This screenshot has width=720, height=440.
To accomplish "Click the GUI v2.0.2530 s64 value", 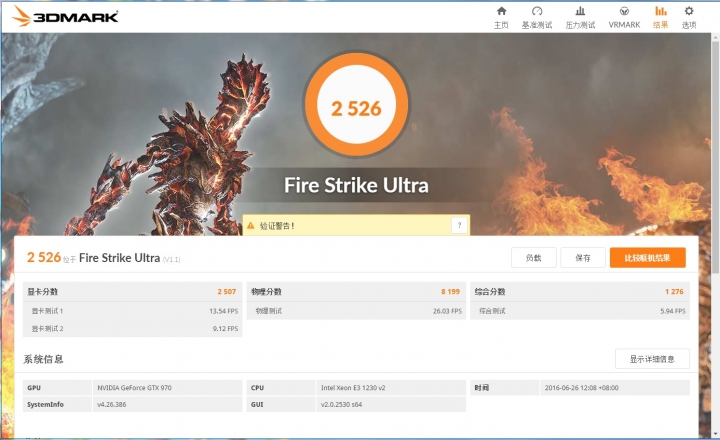I will pyautogui.click(x=341, y=405).
